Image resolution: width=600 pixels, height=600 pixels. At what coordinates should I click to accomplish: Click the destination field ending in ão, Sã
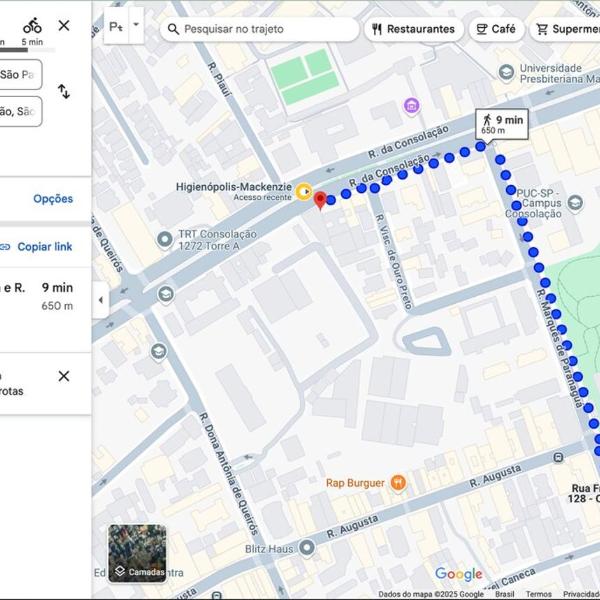click(x=19, y=111)
